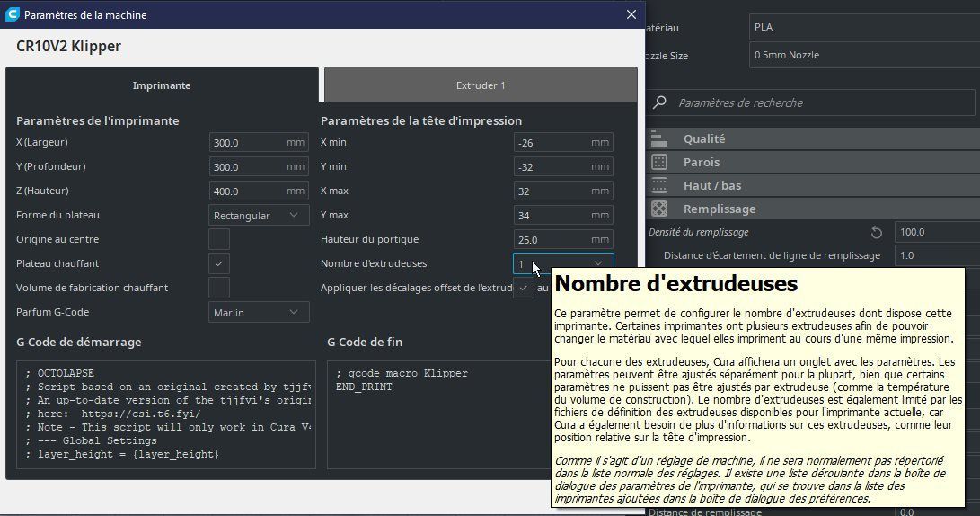Click the Cura logo icon in title bar
Screen dimensions: 980x516
[x=12, y=14]
